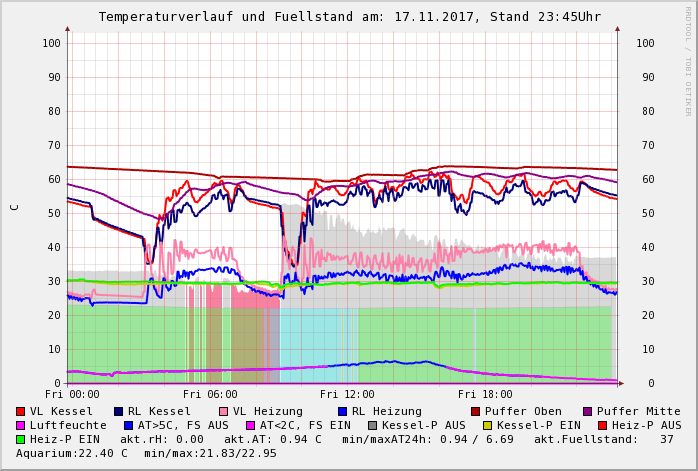Click the blue RL Heizung legend swatch
698x471 pixels.
[x=343, y=411]
